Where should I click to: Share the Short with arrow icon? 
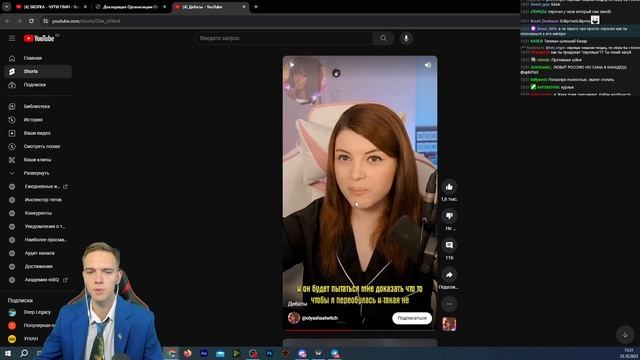click(449, 275)
